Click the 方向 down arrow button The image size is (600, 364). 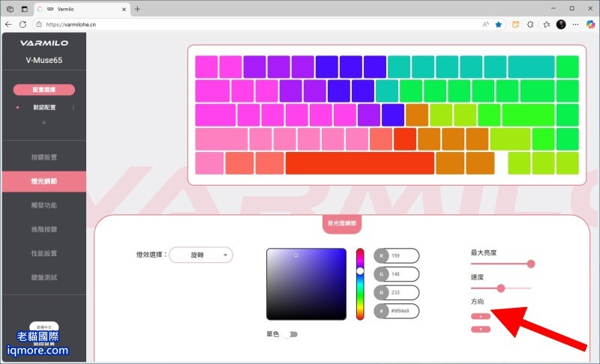(x=481, y=330)
